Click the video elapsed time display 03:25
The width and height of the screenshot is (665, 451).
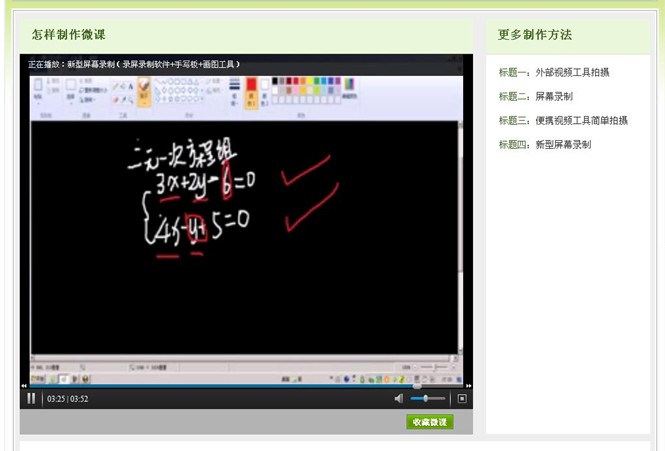56,398
